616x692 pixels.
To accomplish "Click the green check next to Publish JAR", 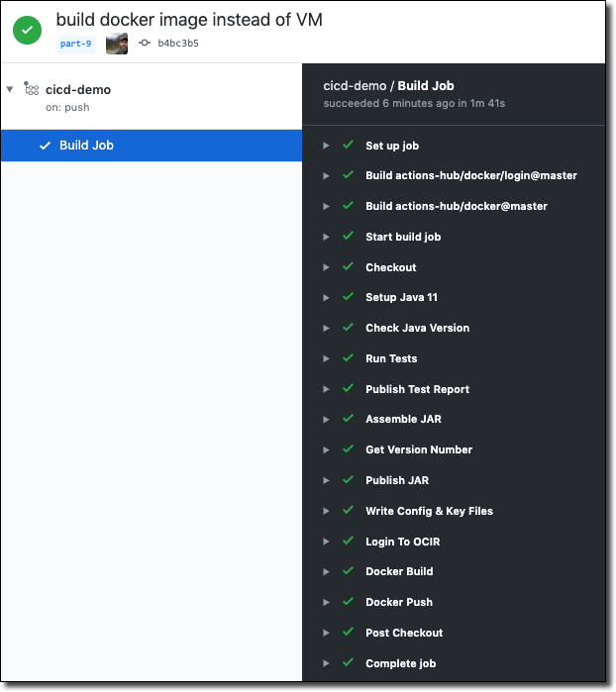I will (348, 480).
